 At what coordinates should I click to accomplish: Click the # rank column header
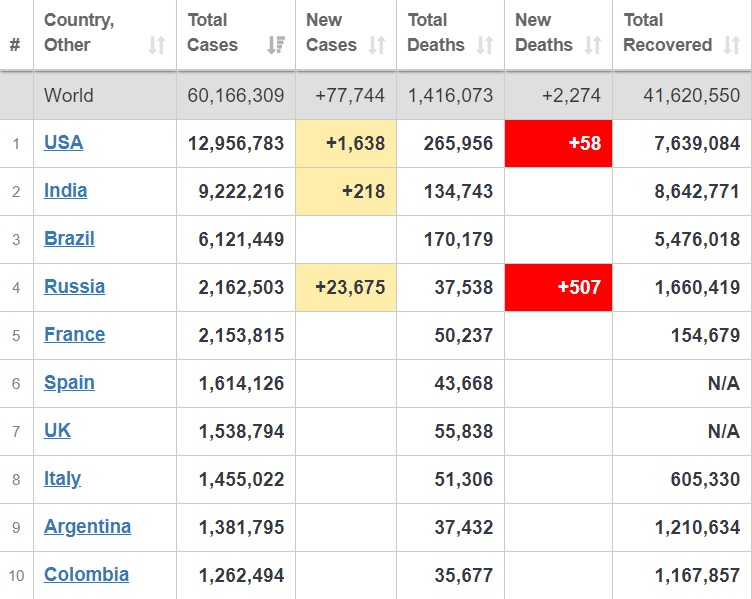(x=15, y=45)
